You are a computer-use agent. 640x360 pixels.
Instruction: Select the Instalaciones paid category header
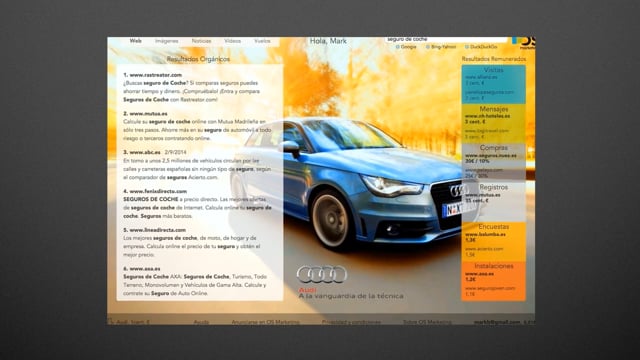click(x=493, y=266)
